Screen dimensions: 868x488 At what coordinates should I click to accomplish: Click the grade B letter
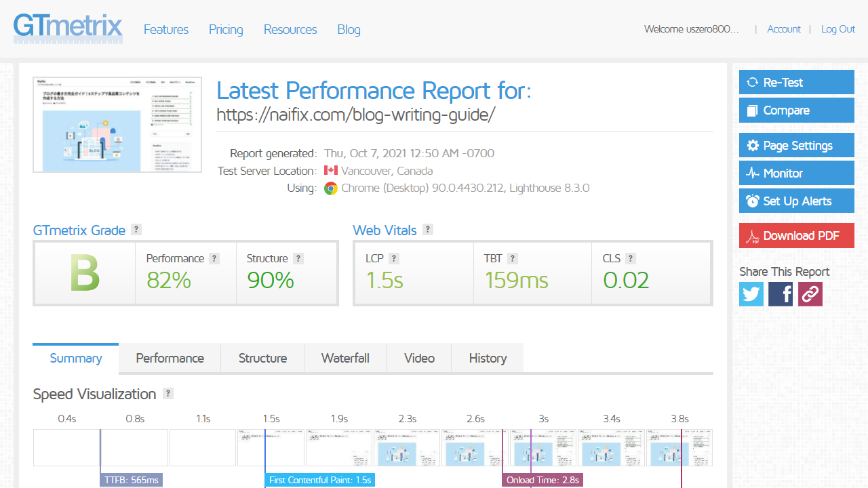click(x=85, y=273)
